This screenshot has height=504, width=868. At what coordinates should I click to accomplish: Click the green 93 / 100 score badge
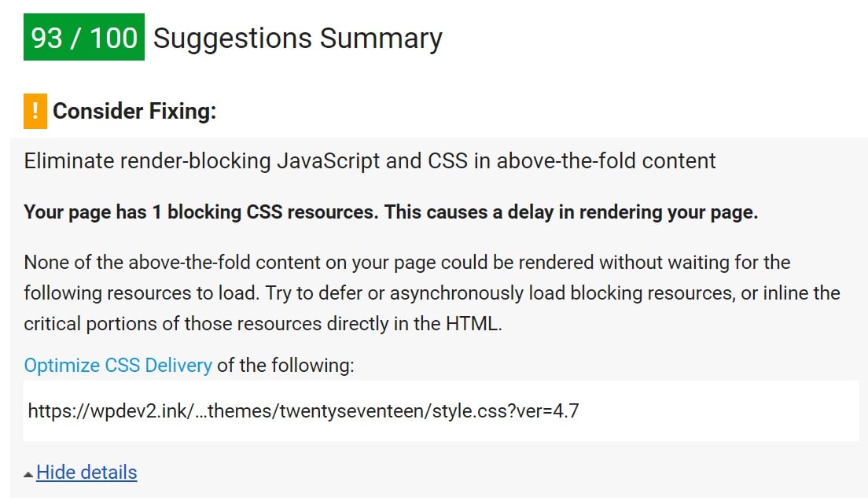[x=84, y=37]
